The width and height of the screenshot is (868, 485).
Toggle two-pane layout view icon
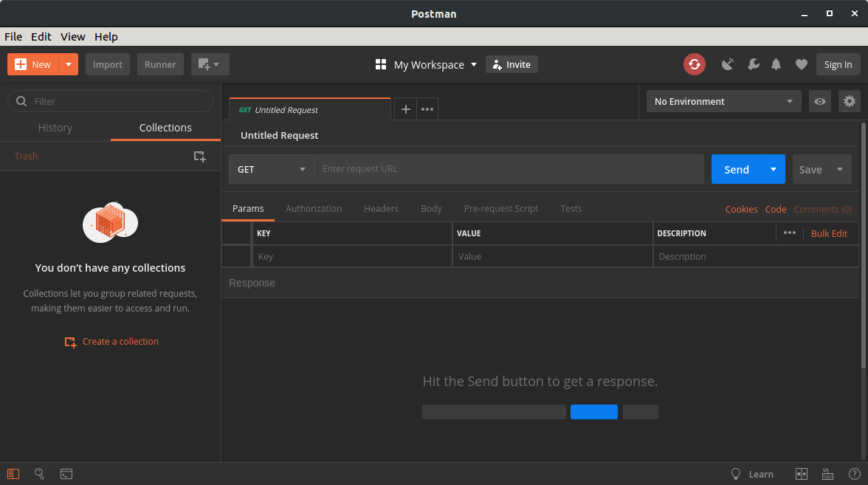pos(802,474)
